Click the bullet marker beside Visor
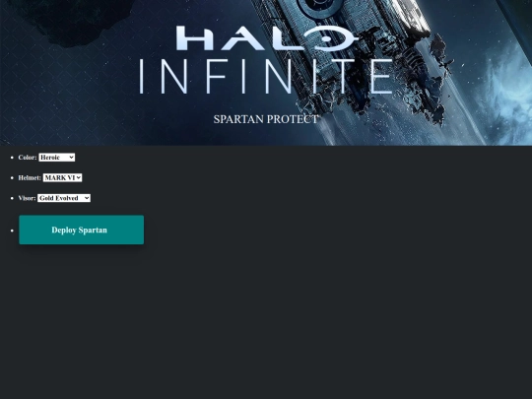The image size is (532, 399). [x=12, y=198]
